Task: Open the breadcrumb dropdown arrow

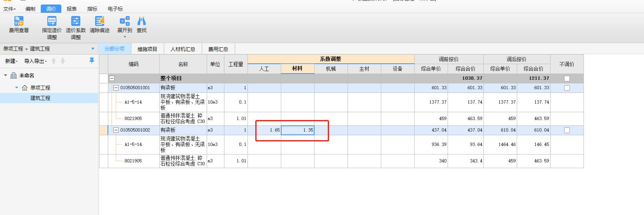Action: click(x=93, y=49)
